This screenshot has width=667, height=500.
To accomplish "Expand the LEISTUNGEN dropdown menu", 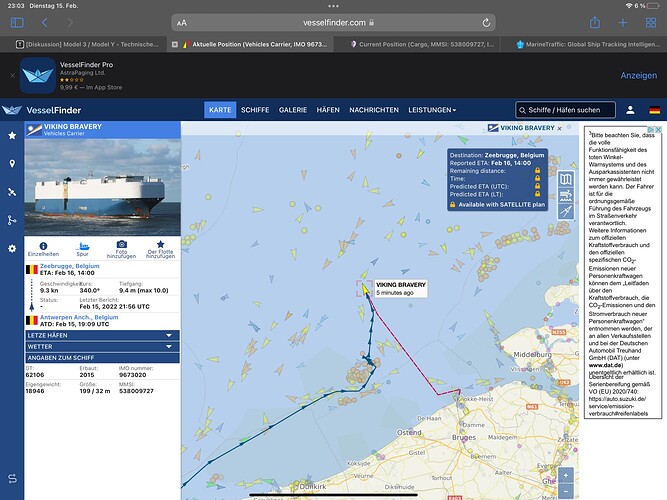I will (x=432, y=110).
